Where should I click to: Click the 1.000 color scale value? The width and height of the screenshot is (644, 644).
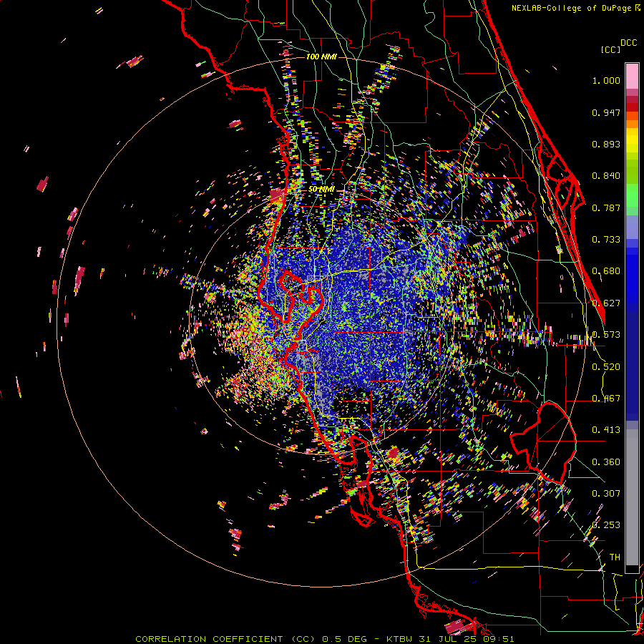point(606,80)
